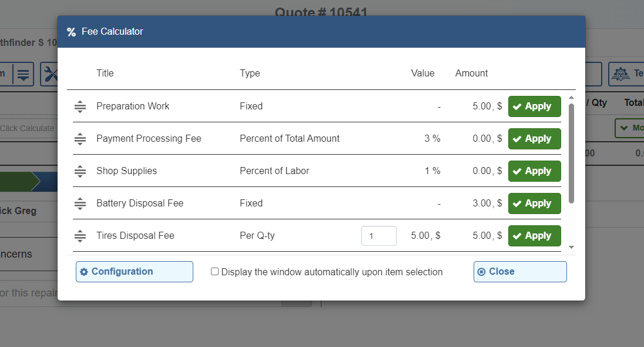This screenshot has width=644, height=347.
Task: Open fee Configuration settings
Action: [x=135, y=272]
